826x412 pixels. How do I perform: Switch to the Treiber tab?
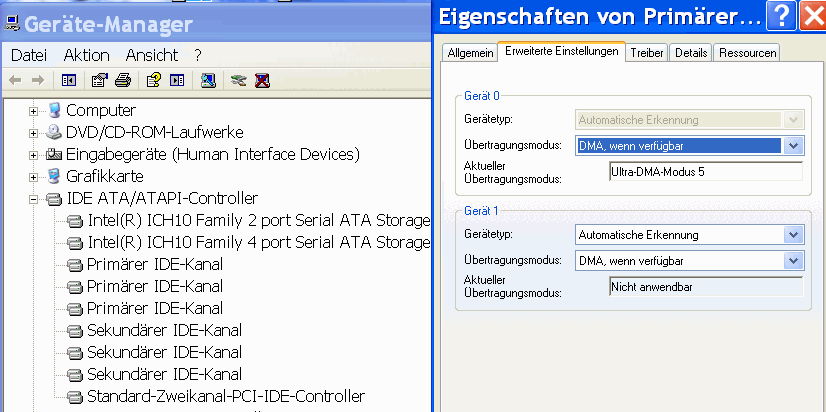(647, 53)
